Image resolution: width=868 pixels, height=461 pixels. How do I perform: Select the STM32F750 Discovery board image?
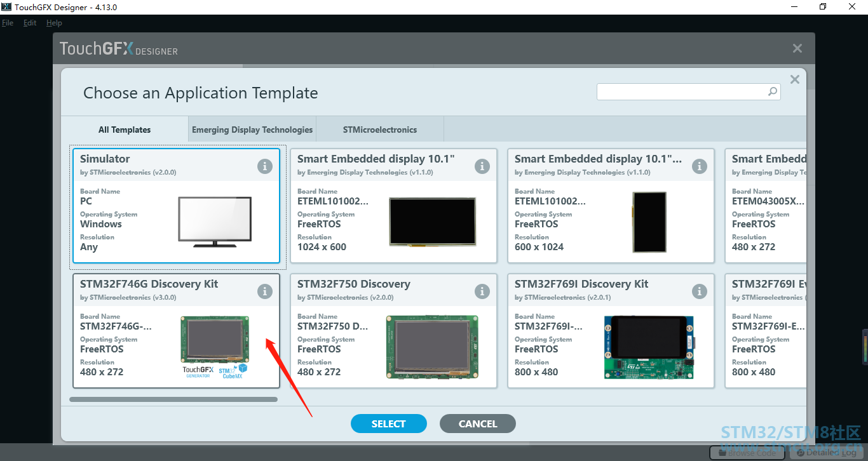tap(432, 347)
